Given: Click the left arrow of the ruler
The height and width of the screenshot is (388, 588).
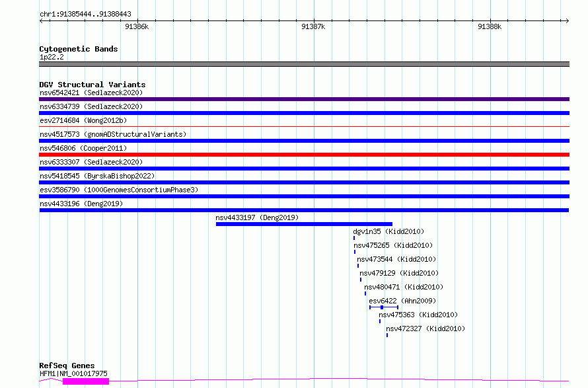Looking at the screenshot, I should click(41, 20).
